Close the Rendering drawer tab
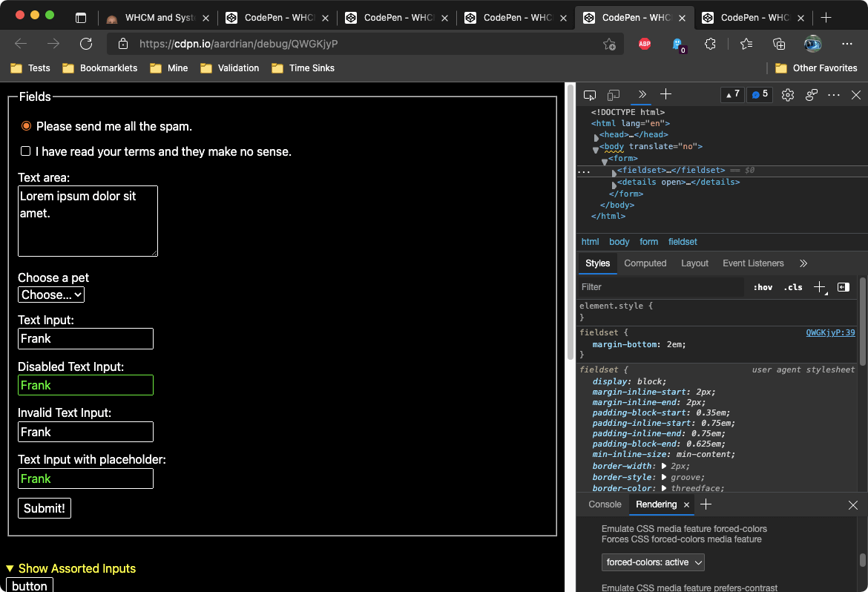Image resolution: width=868 pixels, height=592 pixels. [686, 505]
